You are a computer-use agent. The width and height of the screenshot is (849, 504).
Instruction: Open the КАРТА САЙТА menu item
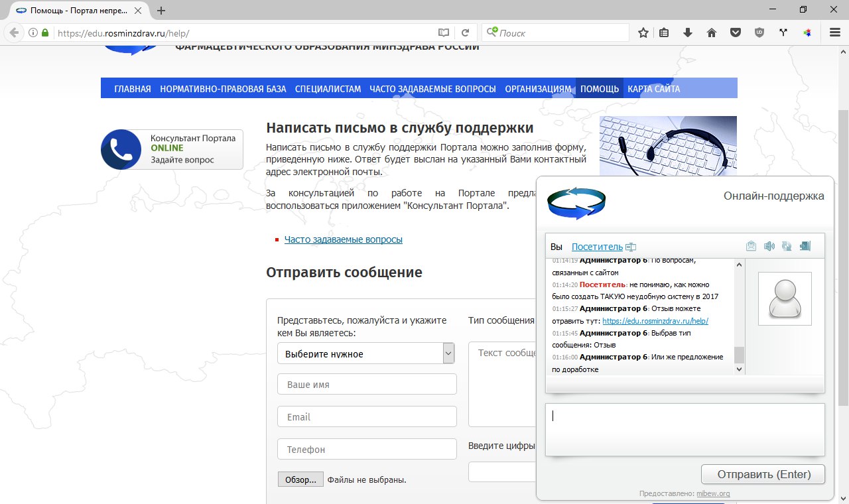coord(654,89)
